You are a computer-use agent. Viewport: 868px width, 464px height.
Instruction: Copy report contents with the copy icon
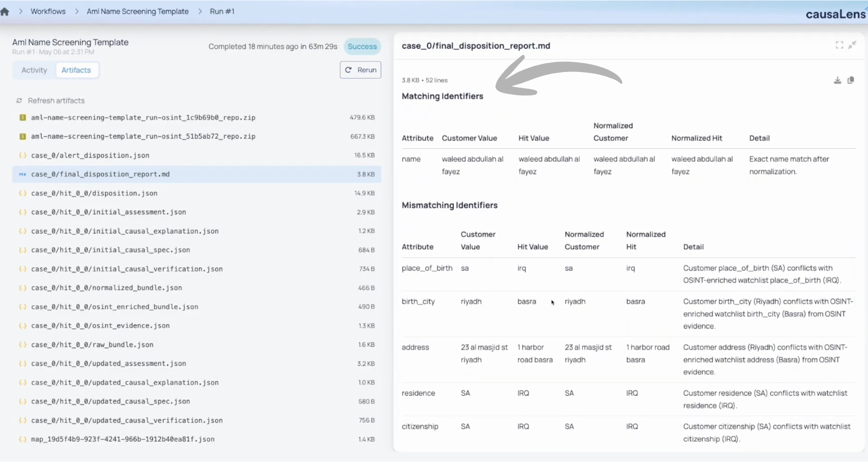[x=851, y=80]
